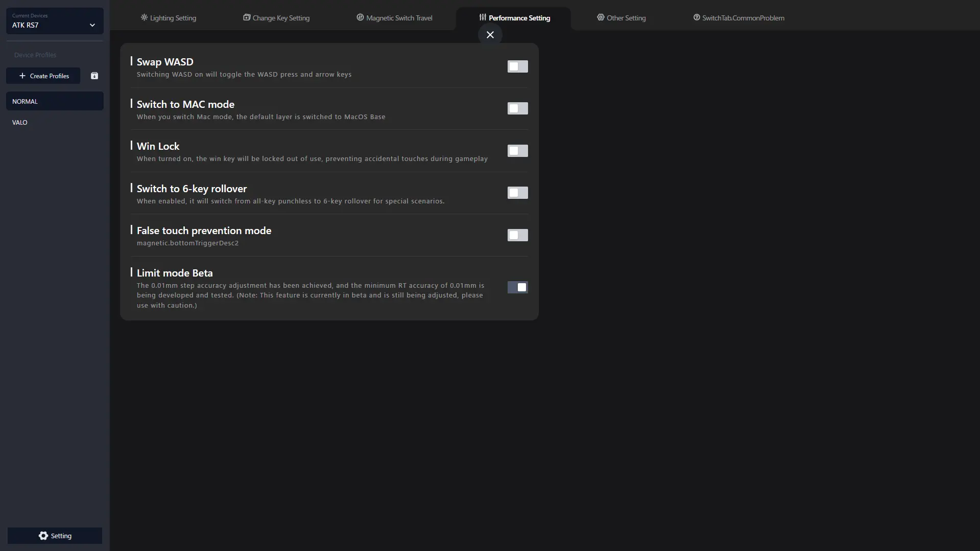The image size is (980, 551).
Task: Click the Swap WASD heading
Action: click(165, 62)
